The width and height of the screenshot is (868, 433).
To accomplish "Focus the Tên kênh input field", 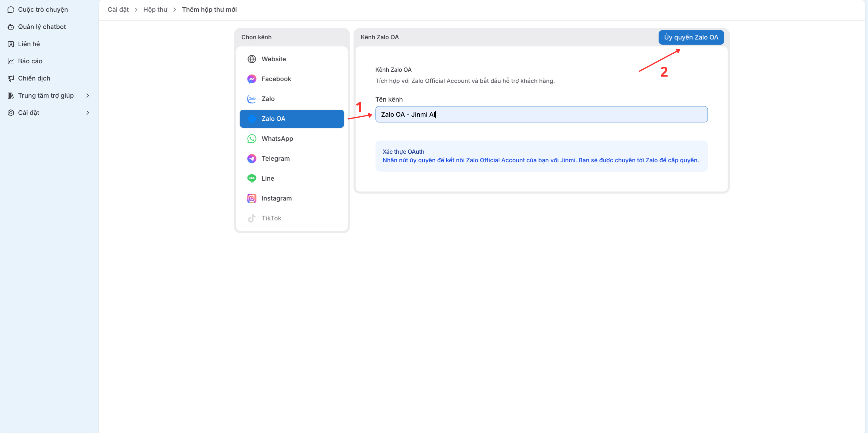I will point(541,114).
